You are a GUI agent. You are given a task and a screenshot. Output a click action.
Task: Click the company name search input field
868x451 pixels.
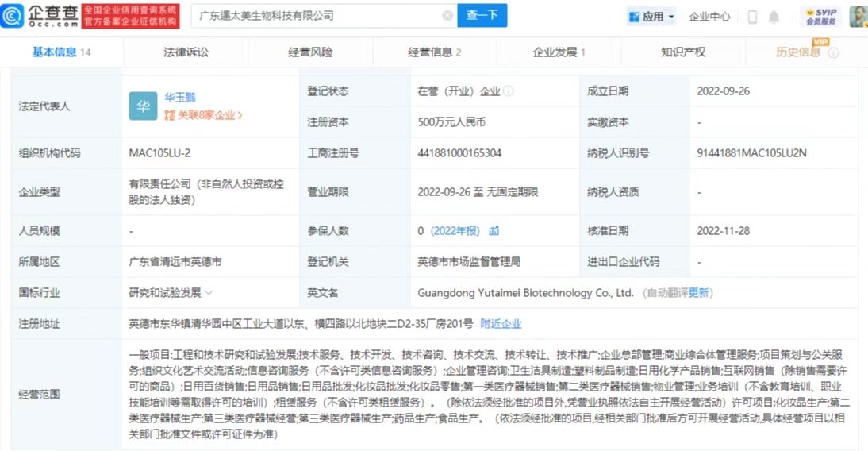coord(317,15)
